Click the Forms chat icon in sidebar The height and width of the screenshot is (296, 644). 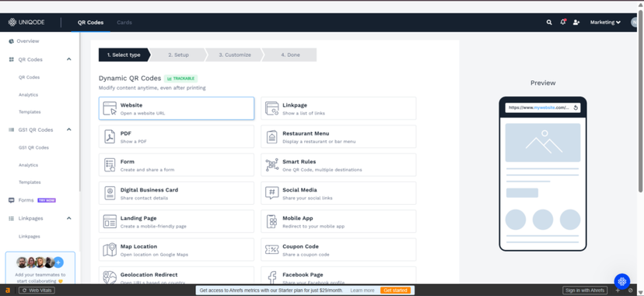[x=12, y=200]
